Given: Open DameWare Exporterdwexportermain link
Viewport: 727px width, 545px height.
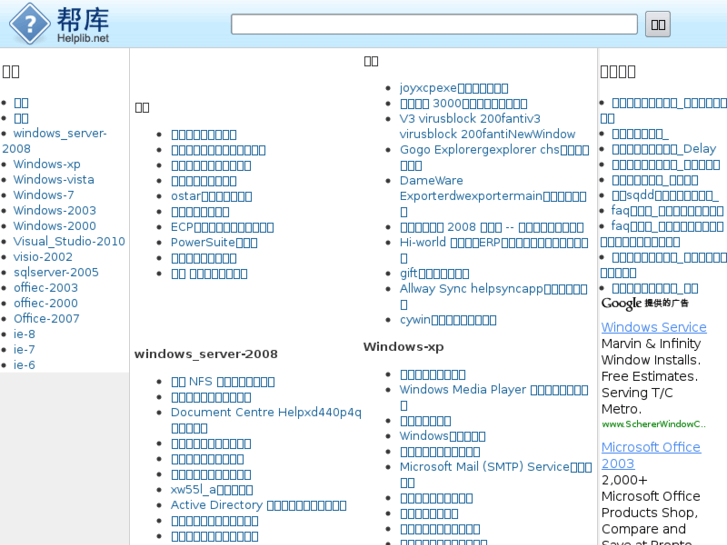Looking at the screenshot, I should 493,196.
